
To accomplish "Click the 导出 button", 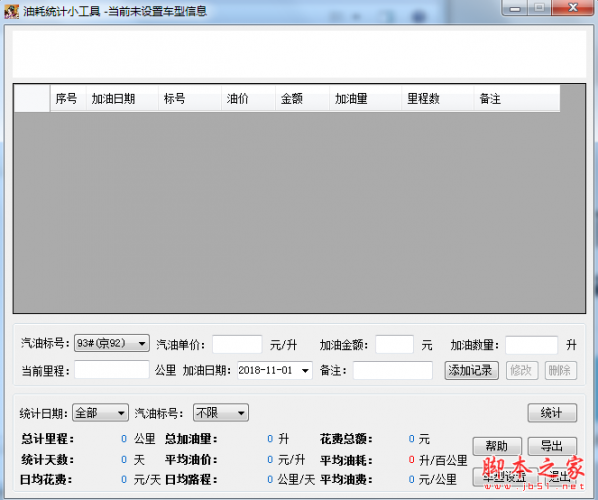I will [x=552, y=446].
